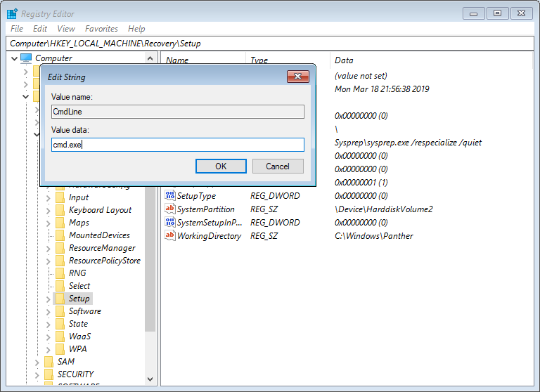Screen dimensions: 540x392
Task: Close the Edit String dialog with X
Action: pos(298,77)
